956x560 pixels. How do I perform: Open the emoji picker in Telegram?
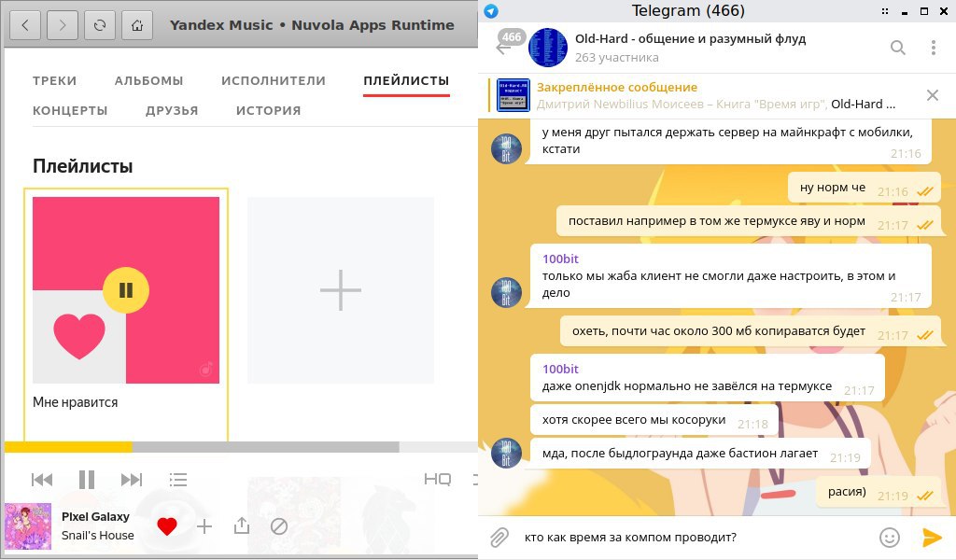pos(890,538)
